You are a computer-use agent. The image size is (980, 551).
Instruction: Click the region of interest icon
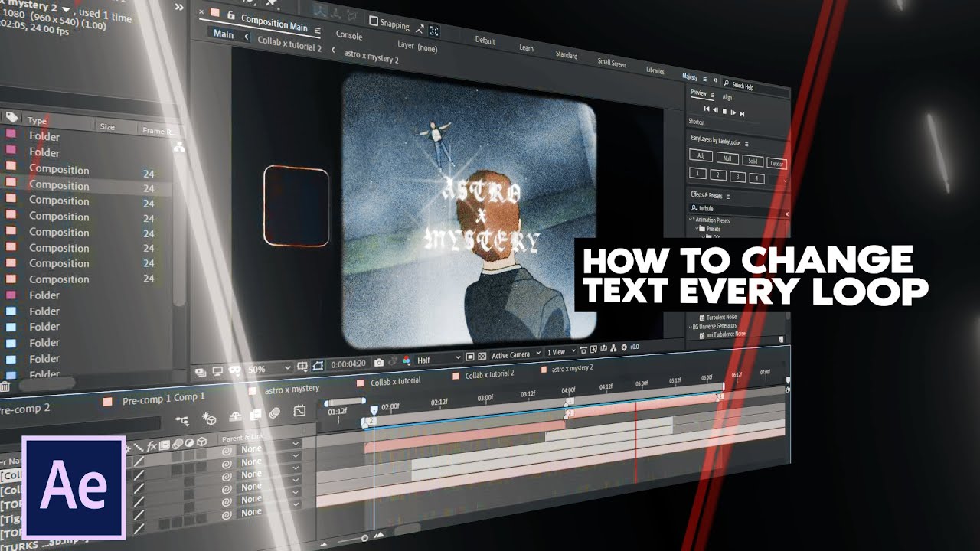click(x=469, y=357)
